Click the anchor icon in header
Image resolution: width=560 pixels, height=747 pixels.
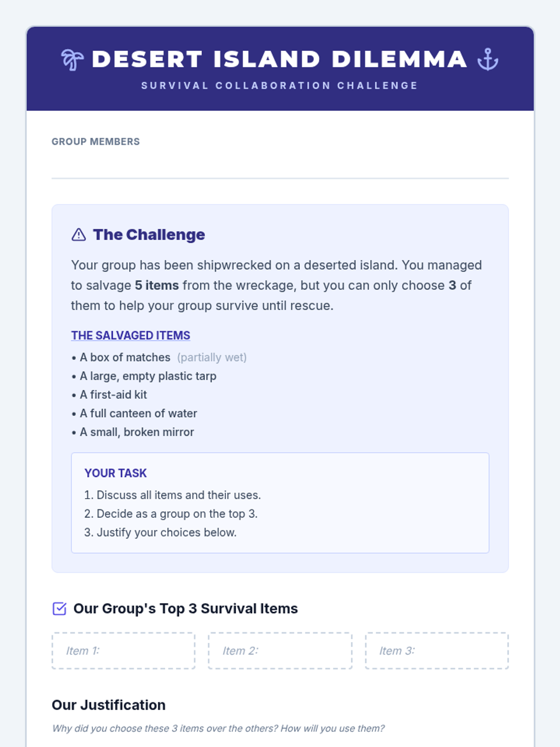[x=488, y=59]
